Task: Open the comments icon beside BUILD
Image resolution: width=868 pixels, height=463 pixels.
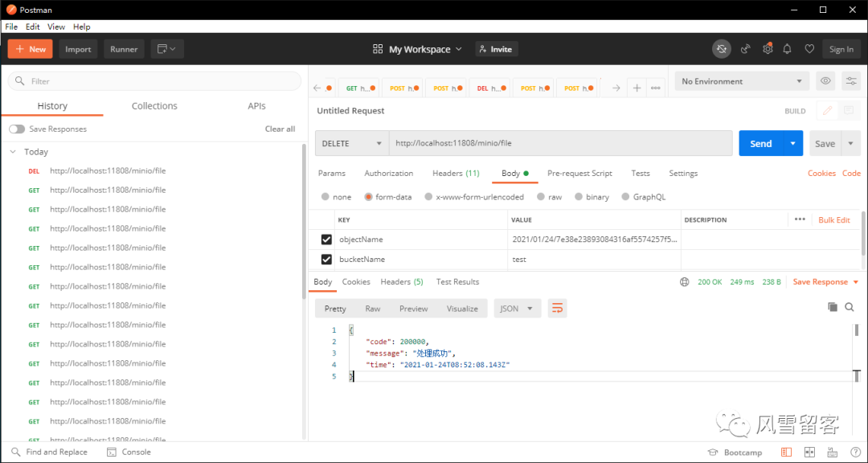Action: pyautogui.click(x=849, y=111)
